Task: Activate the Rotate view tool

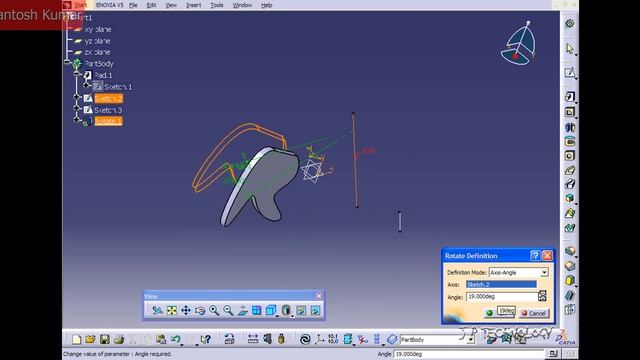Action: click(x=200, y=311)
